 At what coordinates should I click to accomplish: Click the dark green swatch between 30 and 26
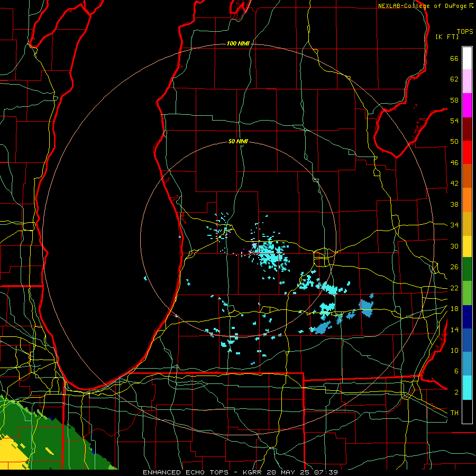(467, 269)
